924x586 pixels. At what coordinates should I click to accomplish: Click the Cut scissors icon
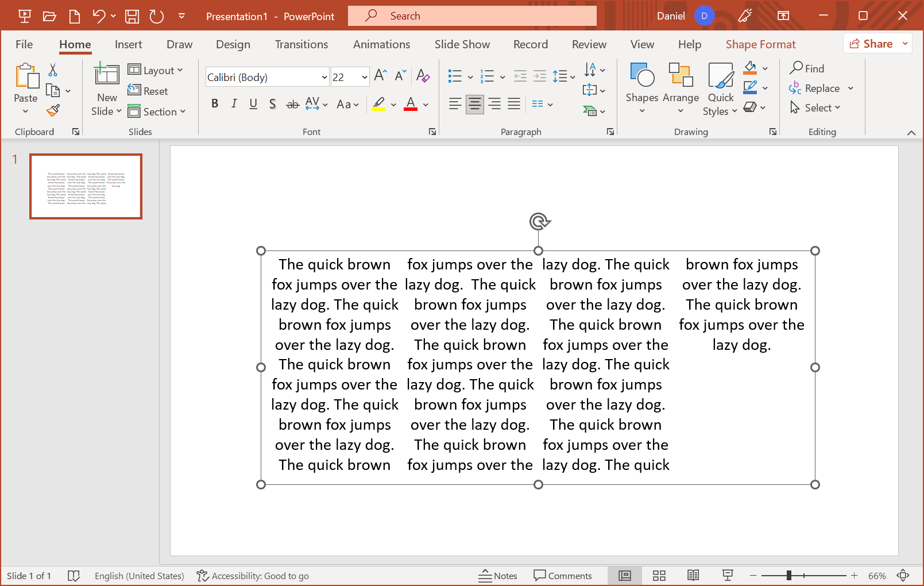click(53, 70)
